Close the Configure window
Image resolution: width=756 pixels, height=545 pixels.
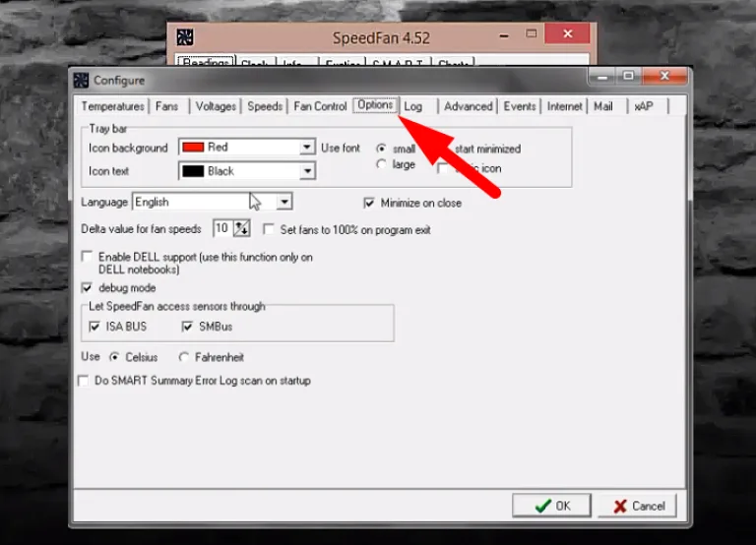pyautogui.click(x=664, y=76)
